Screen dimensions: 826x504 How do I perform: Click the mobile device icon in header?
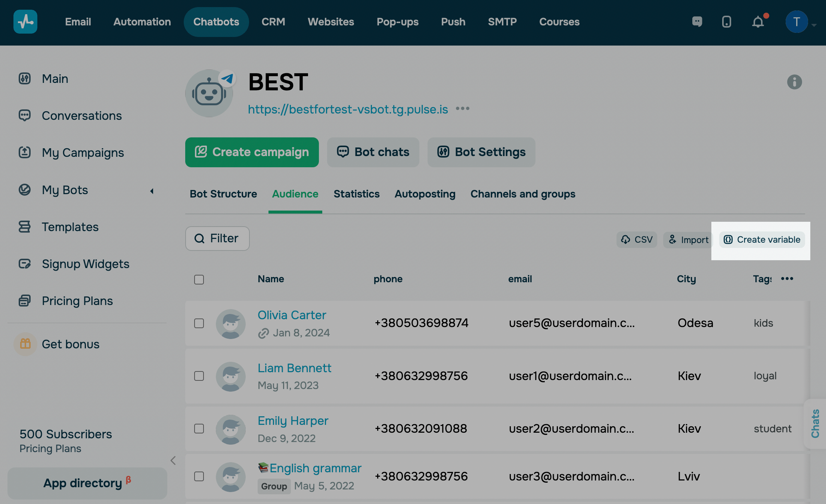[x=726, y=22]
